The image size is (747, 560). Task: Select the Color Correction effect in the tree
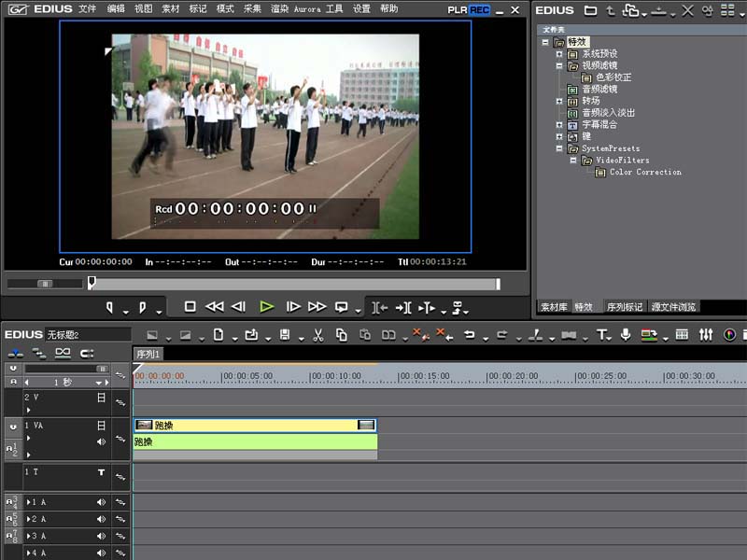tap(645, 172)
